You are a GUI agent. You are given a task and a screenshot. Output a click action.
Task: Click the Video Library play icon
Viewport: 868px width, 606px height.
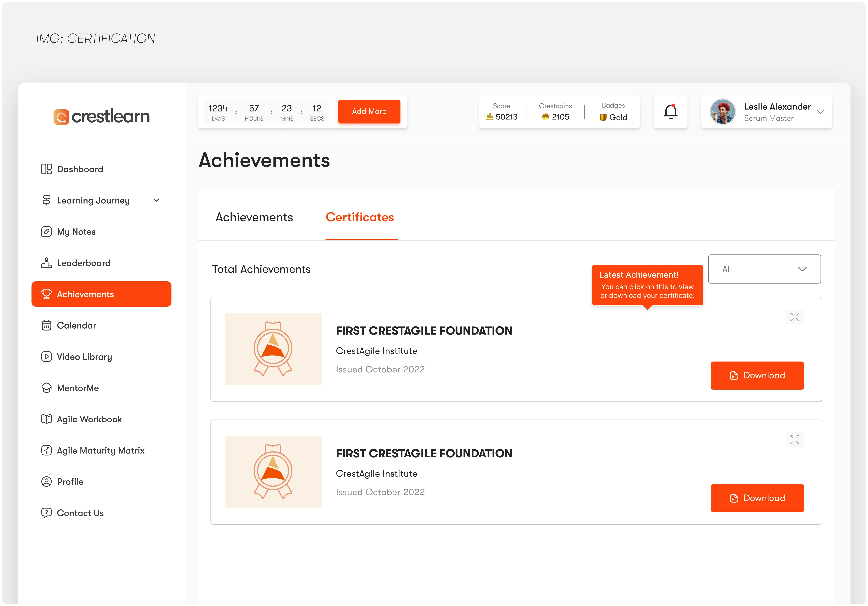pyautogui.click(x=46, y=357)
